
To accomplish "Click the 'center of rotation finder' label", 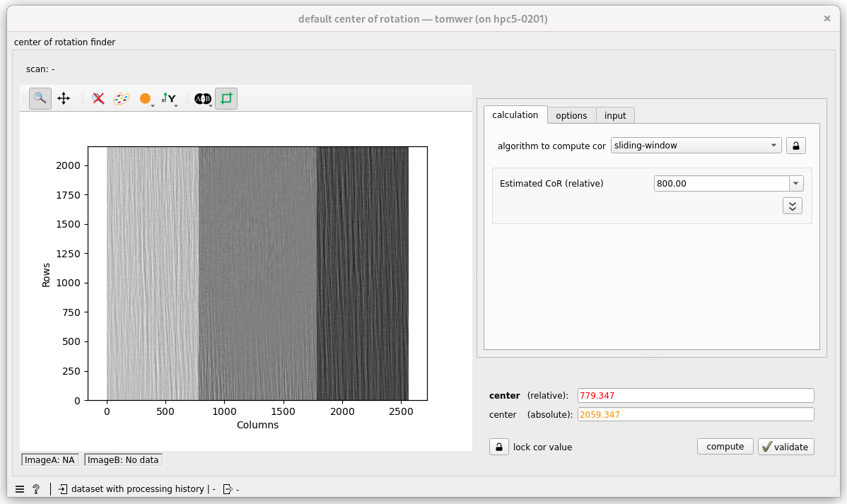I will [x=64, y=42].
